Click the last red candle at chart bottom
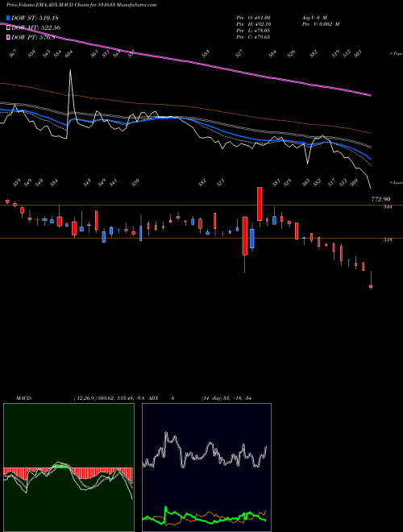 [x=371, y=287]
